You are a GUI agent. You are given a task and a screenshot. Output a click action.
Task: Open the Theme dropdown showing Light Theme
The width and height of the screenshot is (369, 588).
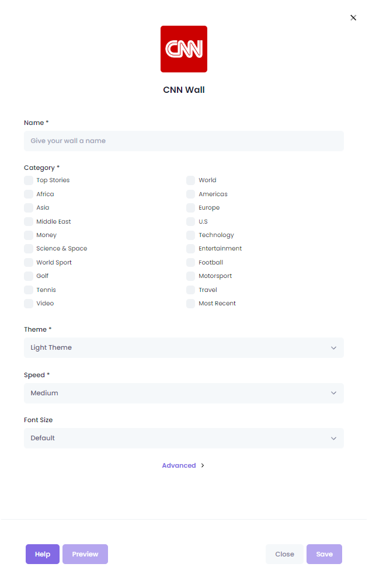(184, 347)
